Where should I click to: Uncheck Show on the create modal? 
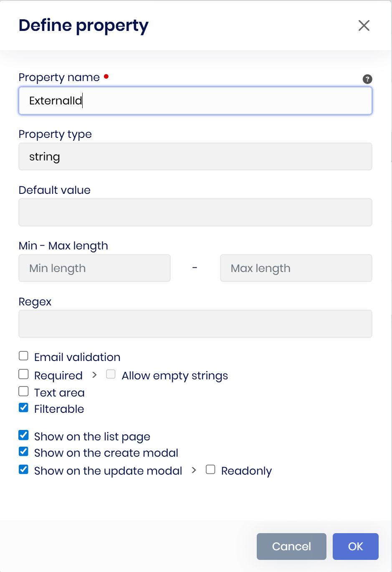point(24,452)
